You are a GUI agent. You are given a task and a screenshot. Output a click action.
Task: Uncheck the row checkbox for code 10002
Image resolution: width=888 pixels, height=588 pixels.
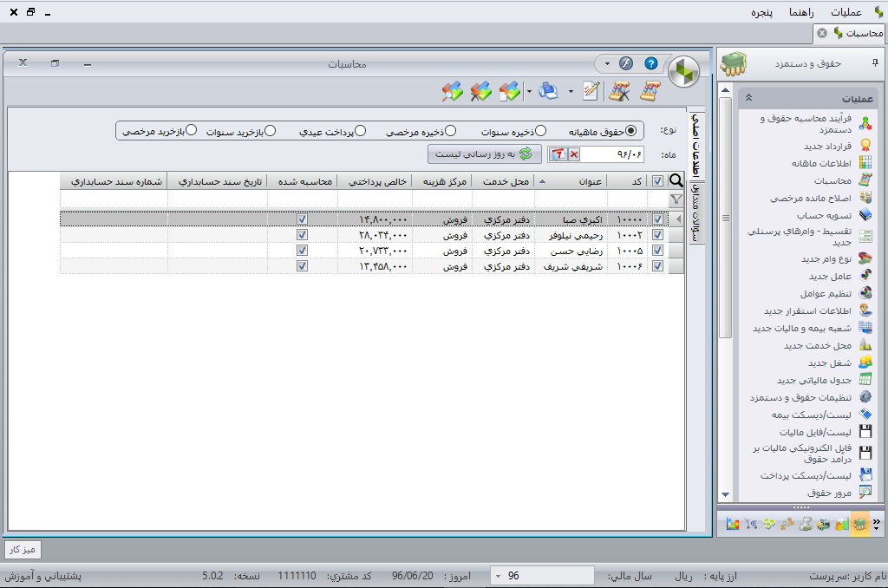[x=657, y=235]
